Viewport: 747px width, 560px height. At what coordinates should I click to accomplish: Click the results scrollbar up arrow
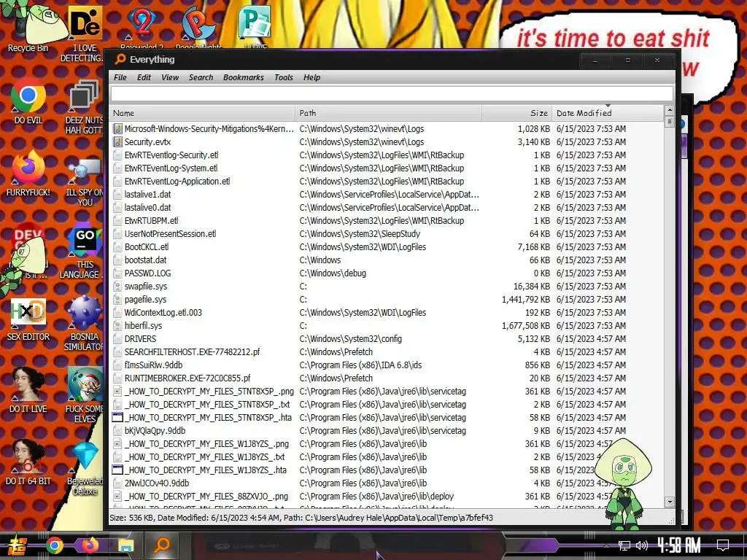670,110
